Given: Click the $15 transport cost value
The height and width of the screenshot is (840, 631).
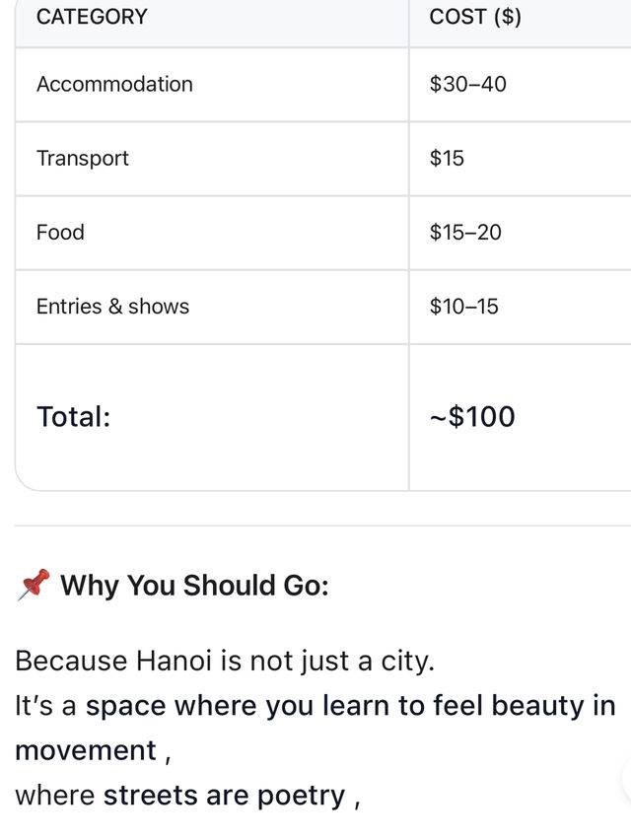Looking at the screenshot, I should click(447, 158).
